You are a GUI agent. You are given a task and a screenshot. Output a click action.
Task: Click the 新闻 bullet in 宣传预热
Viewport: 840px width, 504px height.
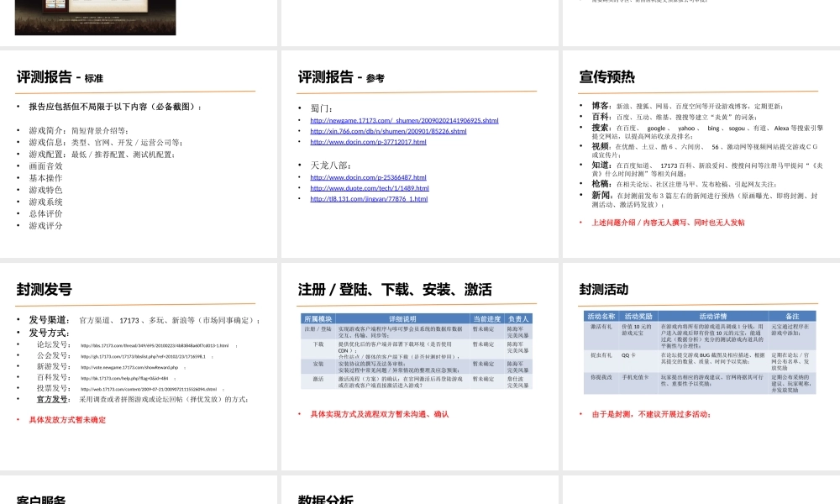click(x=705, y=200)
